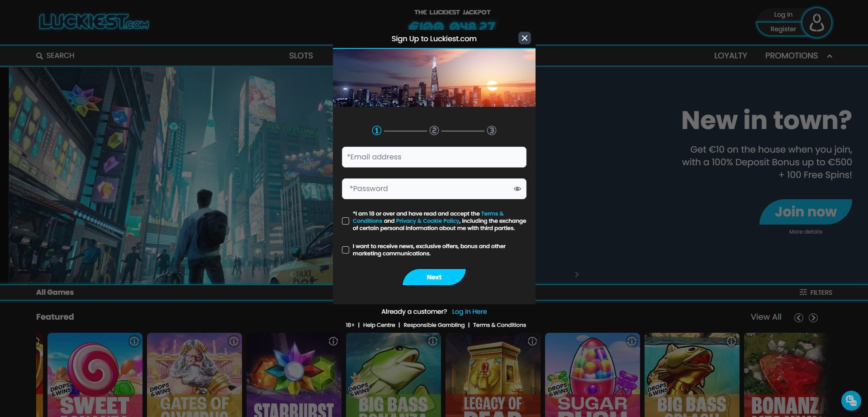Open the Legacy of Dead thumbnail
868x417 pixels.
coord(493,375)
